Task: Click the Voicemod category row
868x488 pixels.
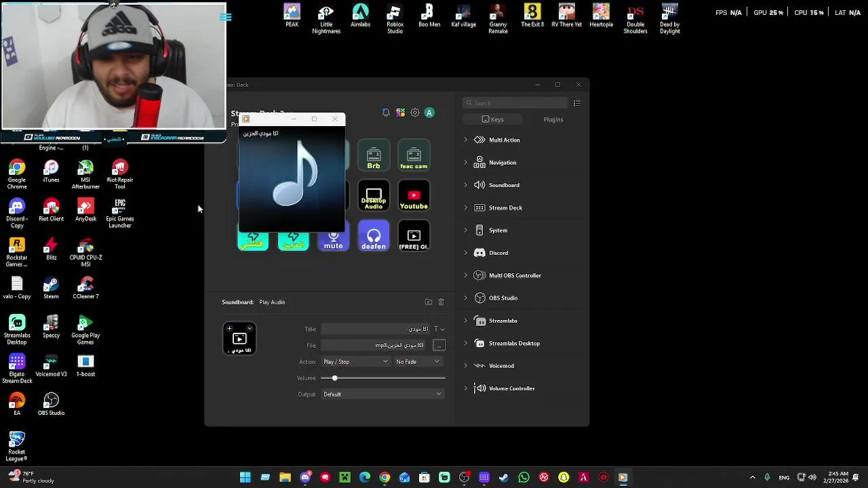Action: click(521, 366)
